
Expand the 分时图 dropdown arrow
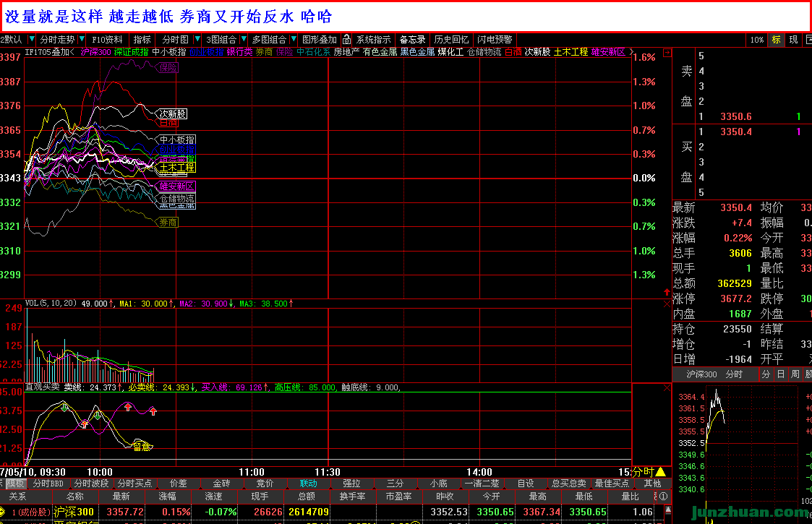tap(197, 40)
